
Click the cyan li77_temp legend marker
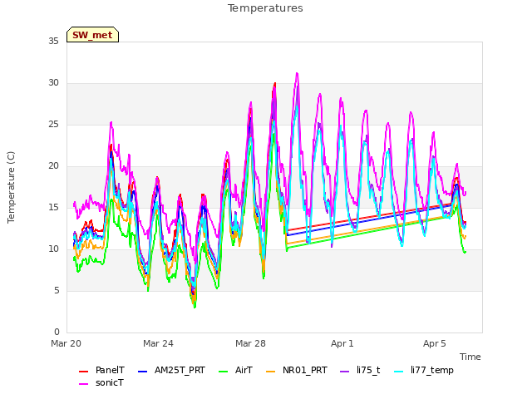click(399, 372)
